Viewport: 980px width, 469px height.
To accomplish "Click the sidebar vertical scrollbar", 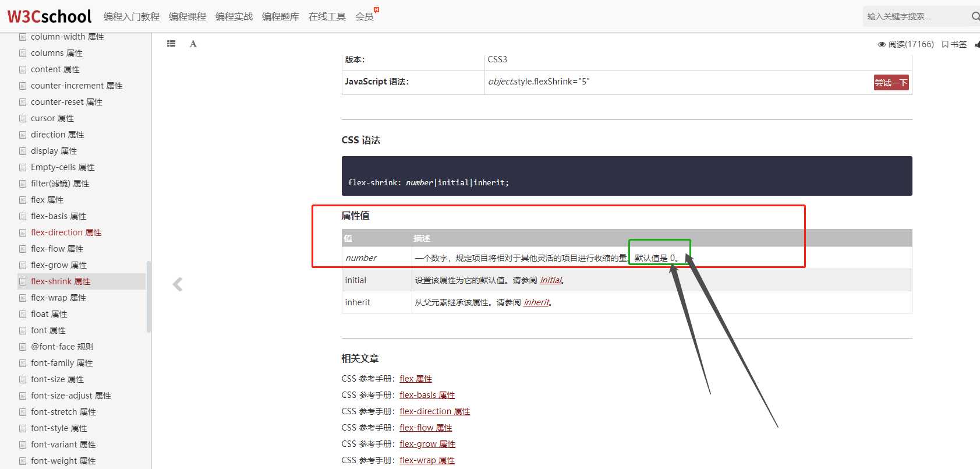I will (148, 297).
